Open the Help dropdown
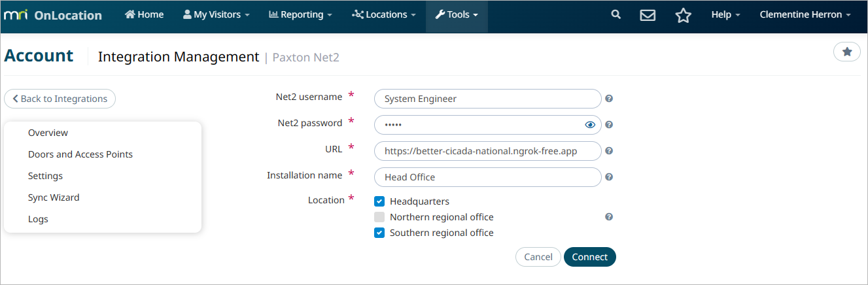The width and height of the screenshot is (868, 285). [725, 14]
